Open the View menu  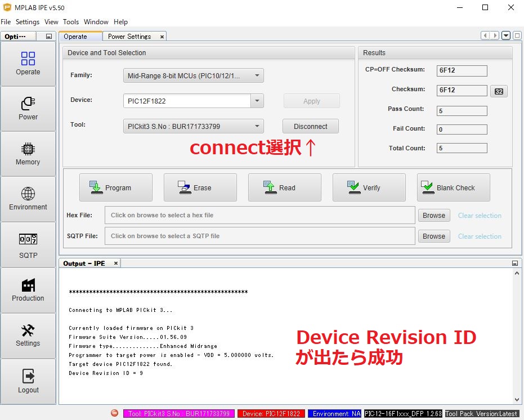51,22
